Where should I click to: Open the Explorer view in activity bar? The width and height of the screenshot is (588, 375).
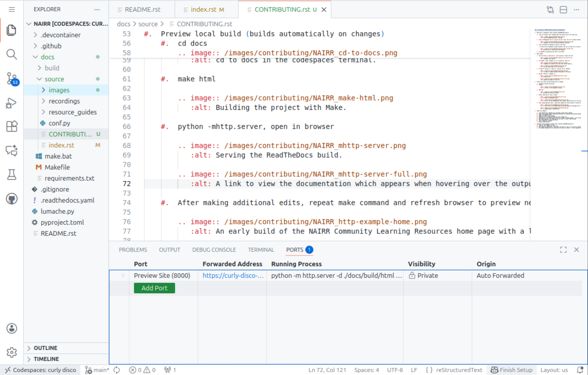point(12,30)
